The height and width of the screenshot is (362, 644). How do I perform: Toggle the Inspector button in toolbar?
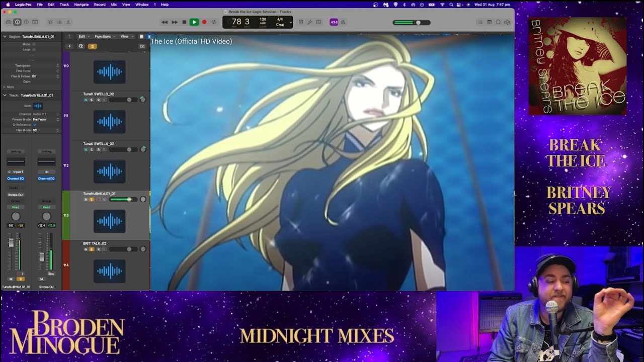[x=17, y=22]
